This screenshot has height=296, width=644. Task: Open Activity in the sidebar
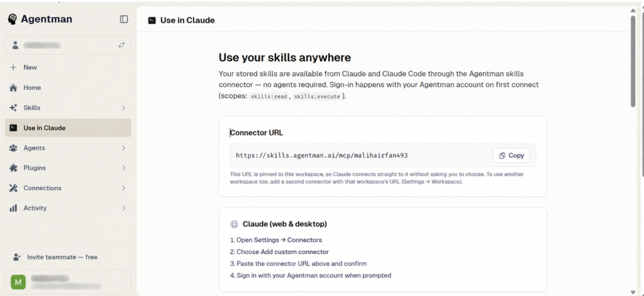point(68,208)
